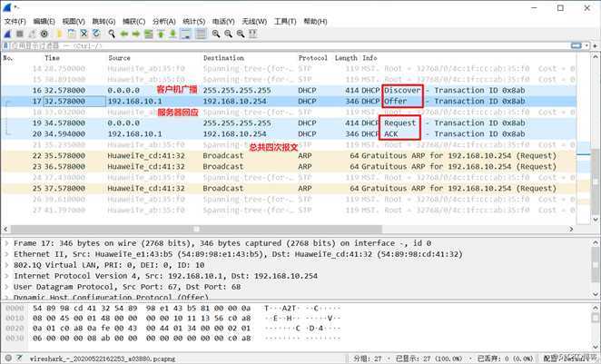This screenshot has width=601, height=364.
Task: Reset packet text to normal size
Action: (x=241, y=34)
